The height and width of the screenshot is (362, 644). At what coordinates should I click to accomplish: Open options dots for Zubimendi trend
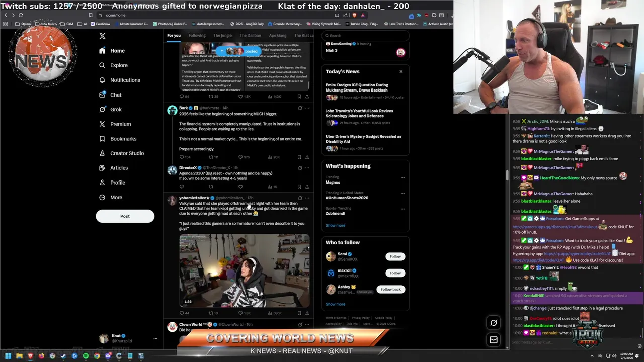click(x=403, y=209)
